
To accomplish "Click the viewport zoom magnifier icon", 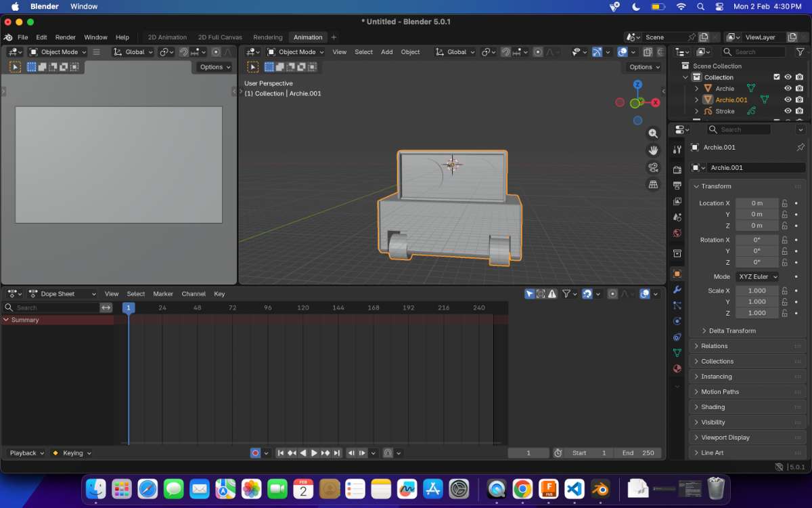I will pyautogui.click(x=653, y=133).
